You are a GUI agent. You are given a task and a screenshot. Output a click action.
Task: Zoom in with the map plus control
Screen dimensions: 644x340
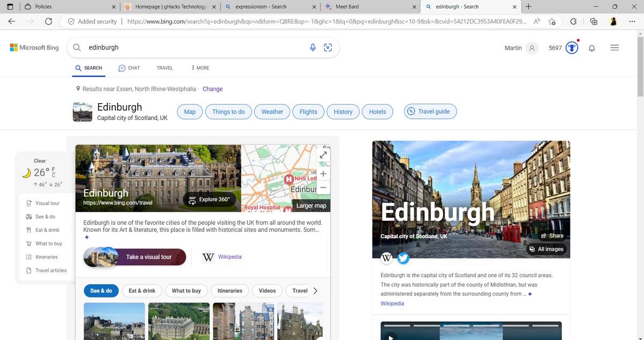323,173
